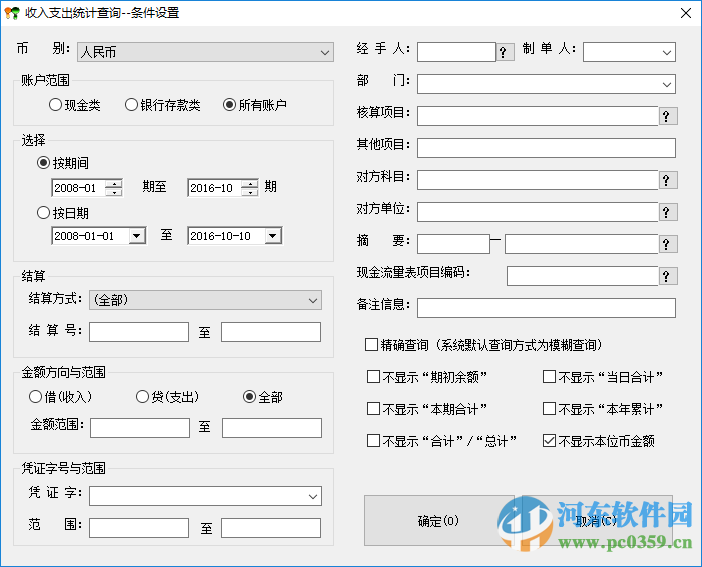Expand the 结算方式 dropdown showing (全部)
This screenshot has width=702, height=567.
pos(205,300)
